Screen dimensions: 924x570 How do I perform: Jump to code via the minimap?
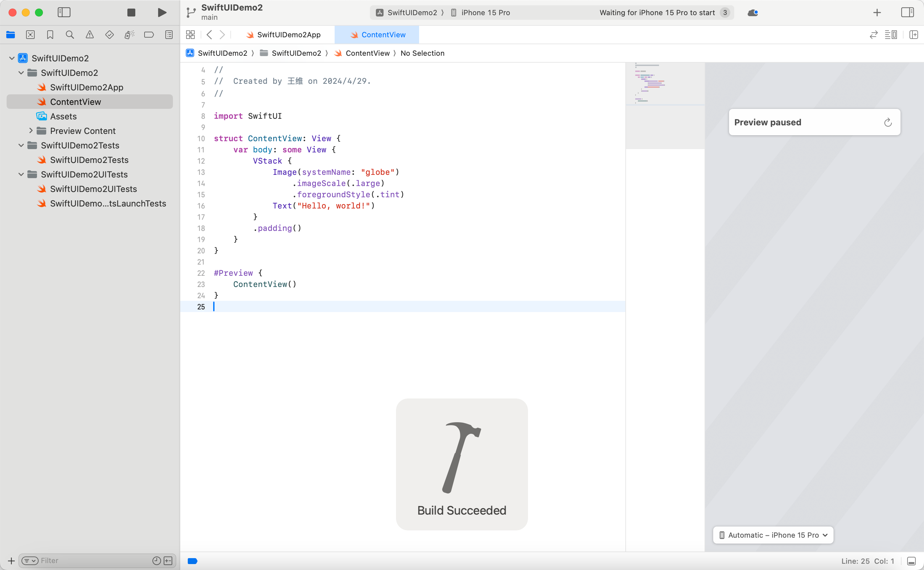point(665,106)
